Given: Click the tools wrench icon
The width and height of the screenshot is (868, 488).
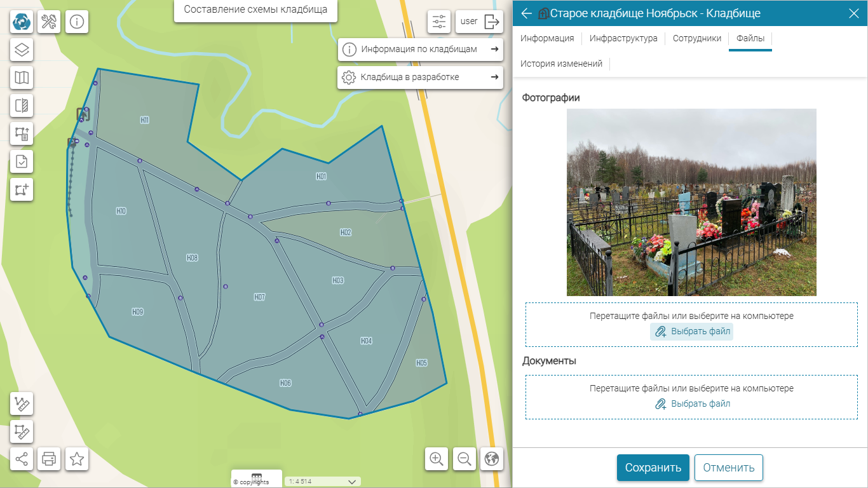Looking at the screenshot, I should coord(50,22).
